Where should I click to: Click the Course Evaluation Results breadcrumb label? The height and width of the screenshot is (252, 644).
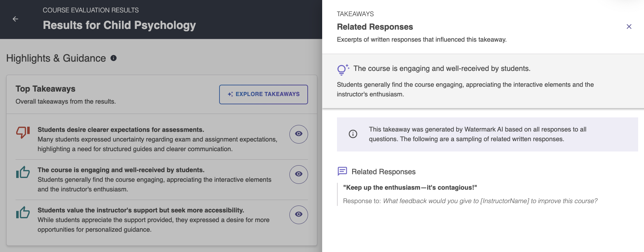point(91,10)
